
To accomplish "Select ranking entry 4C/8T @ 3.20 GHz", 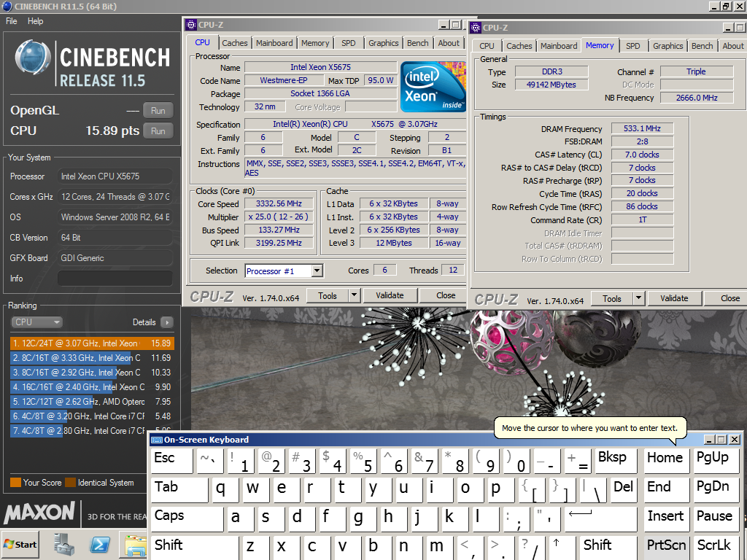I will click(92, 416).
